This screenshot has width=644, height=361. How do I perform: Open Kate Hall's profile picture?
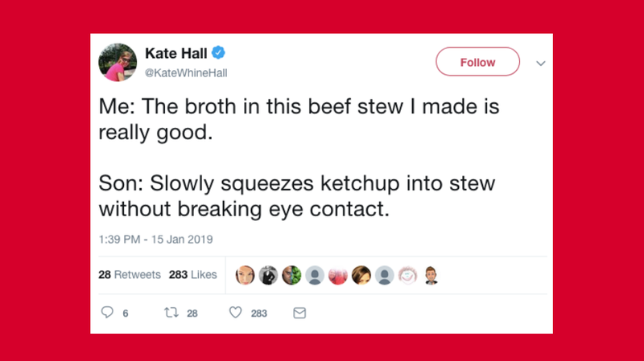[118, 62]
